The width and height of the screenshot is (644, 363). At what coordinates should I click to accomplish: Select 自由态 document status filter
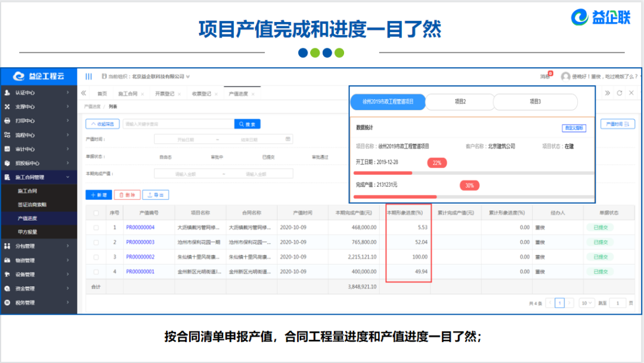(166, 157)
